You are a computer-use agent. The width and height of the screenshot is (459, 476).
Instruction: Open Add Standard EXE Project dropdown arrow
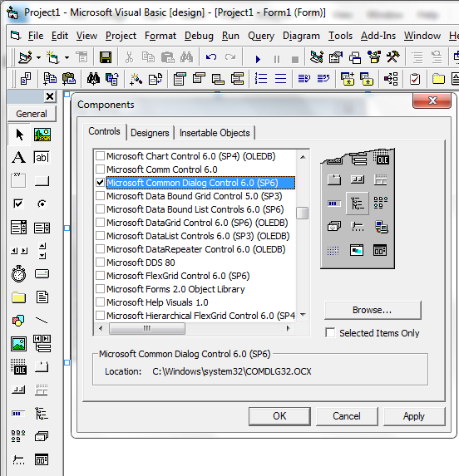(x=38, y=57)
